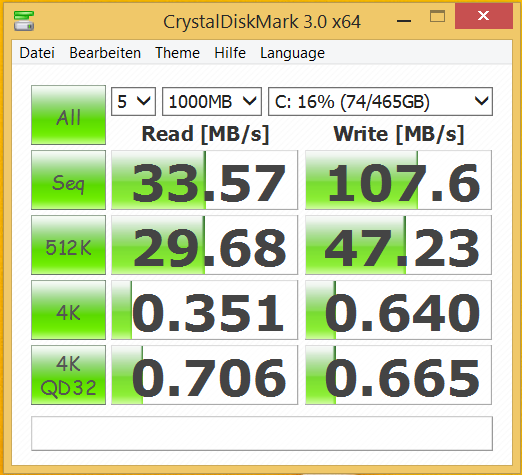The image size is (522, 475).
Task: Expand the drive dropdown showing C: 16%
Action: pyautogui.click(x=380, y=102)
